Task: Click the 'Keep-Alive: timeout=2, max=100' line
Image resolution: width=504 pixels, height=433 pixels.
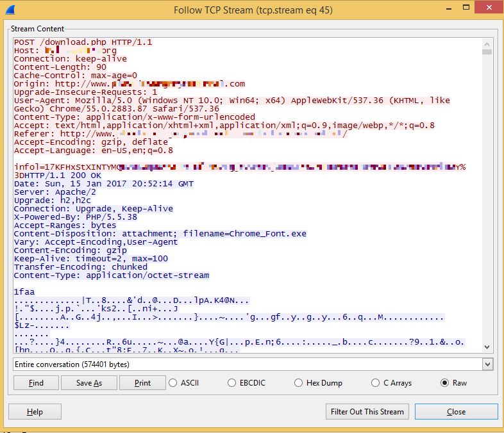Action: tap(90, 259)
